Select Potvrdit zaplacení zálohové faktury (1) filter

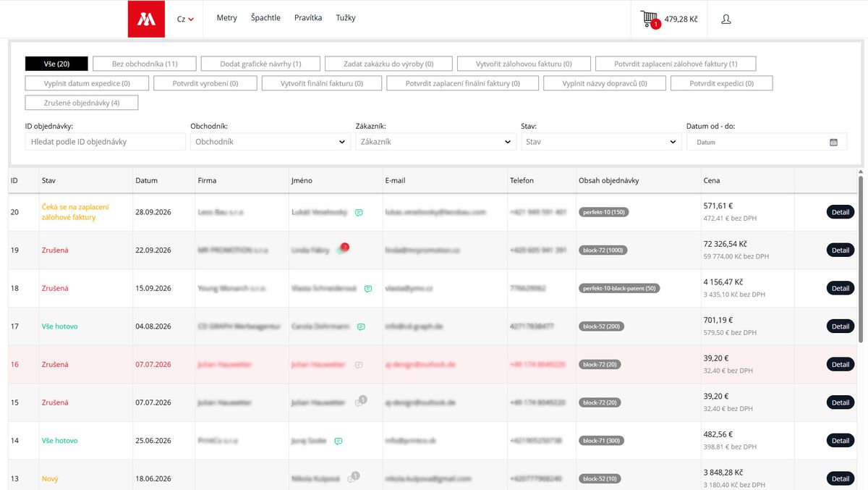pyautogui.click(x=676, y=64)
